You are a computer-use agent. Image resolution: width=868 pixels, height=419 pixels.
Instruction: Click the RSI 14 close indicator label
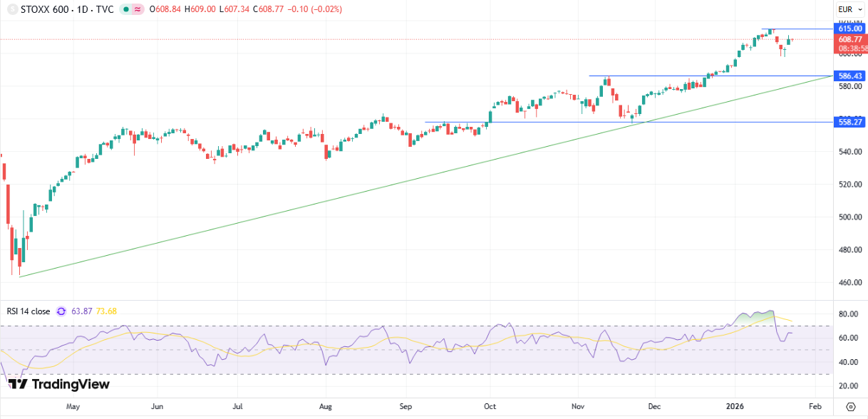point(29,311)
